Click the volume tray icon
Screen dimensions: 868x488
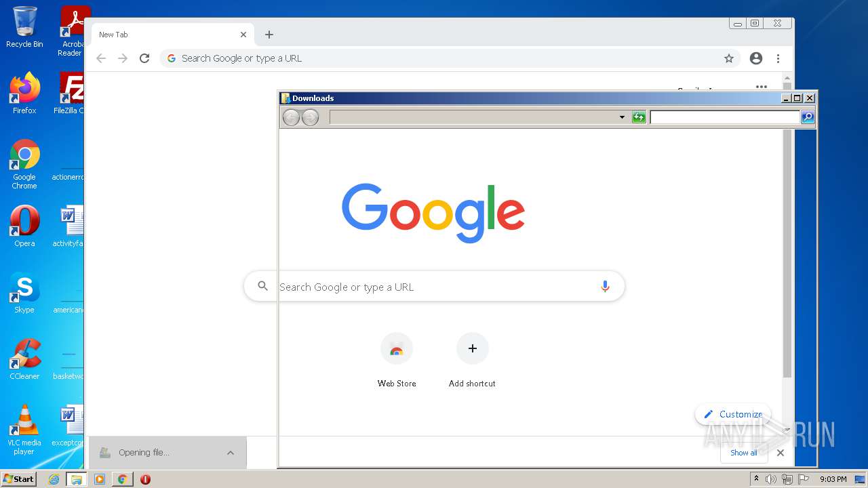coord(771,479)
